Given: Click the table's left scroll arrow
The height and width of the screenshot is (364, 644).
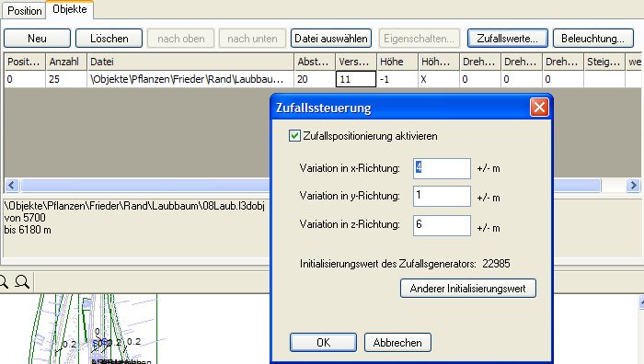Looking at the screenshot, I should point(11,186).
